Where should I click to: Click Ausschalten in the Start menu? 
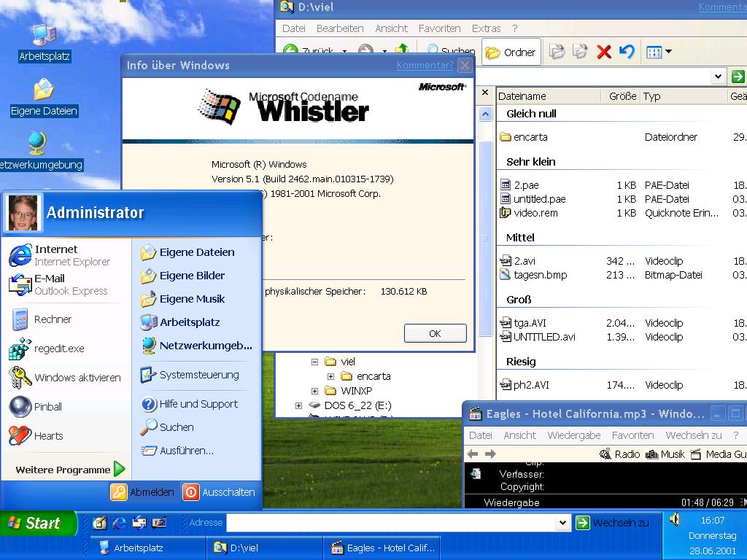tap(220, 492)
